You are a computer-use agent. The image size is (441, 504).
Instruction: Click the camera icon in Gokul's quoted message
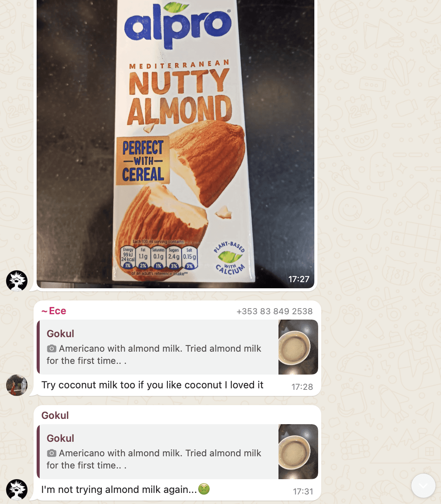click(52, 453)
